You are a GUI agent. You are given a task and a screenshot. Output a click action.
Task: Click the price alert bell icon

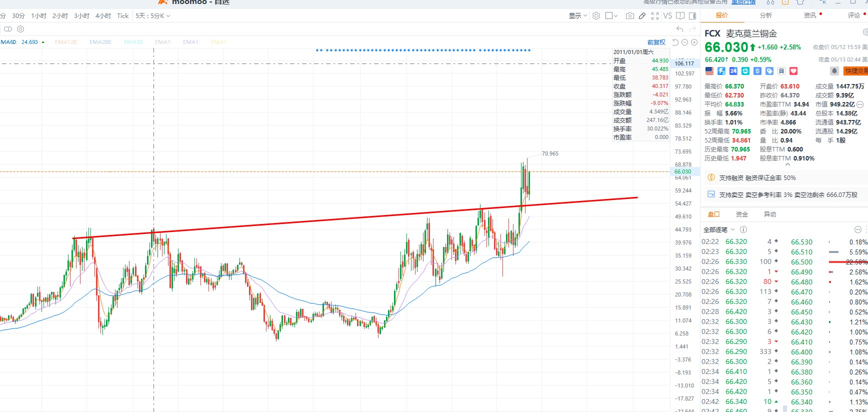[x=834, y=71]
